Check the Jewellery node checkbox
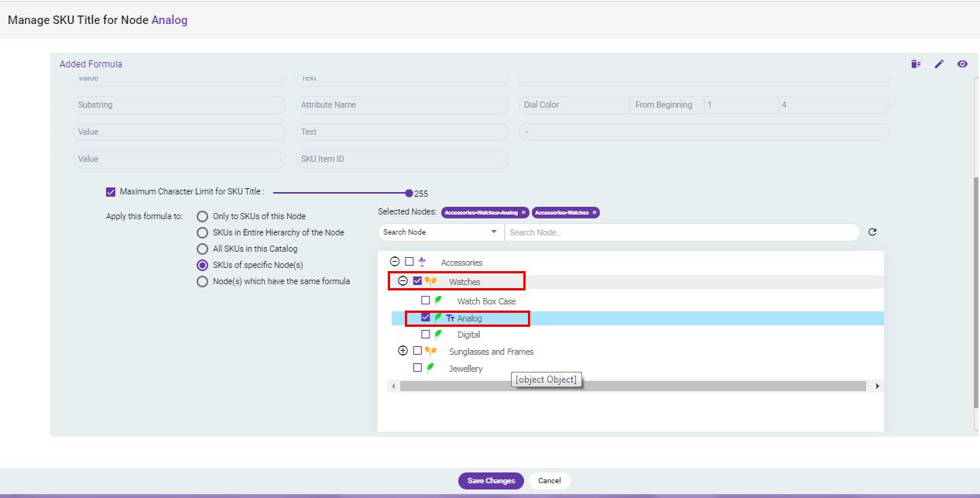Screen dimensions: 980x498 pyautogui.click(x=418, y=368)
